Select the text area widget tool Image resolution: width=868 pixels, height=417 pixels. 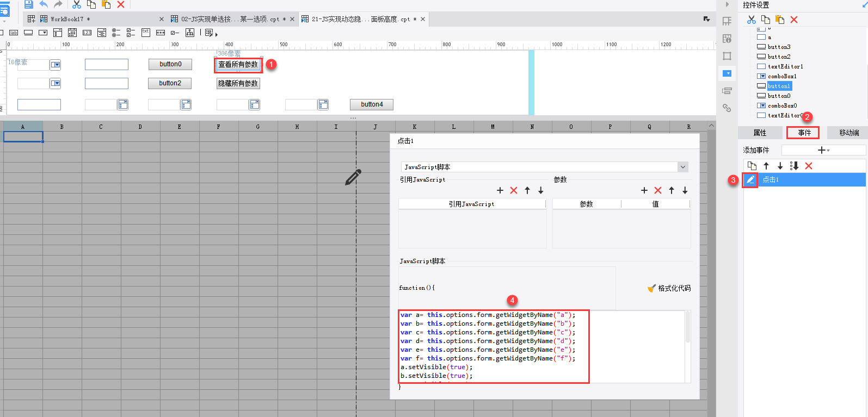tap(146, 33)
